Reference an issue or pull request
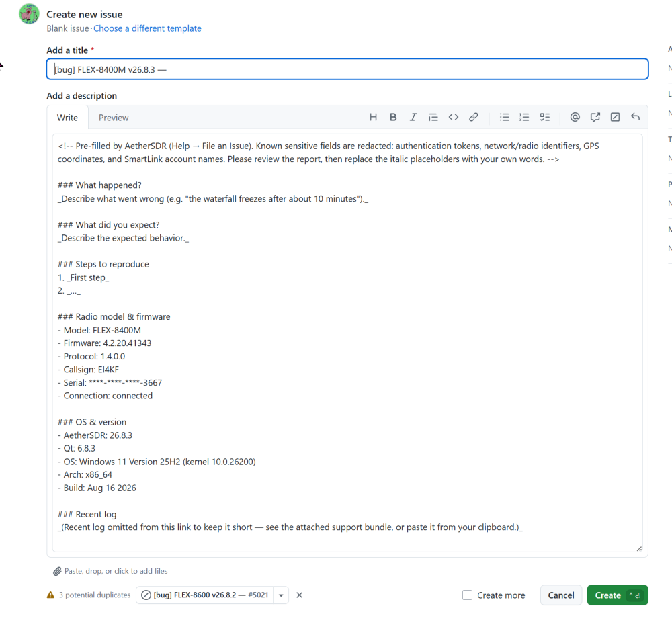The width and height of the screenshot is (672, 643). 595,117
